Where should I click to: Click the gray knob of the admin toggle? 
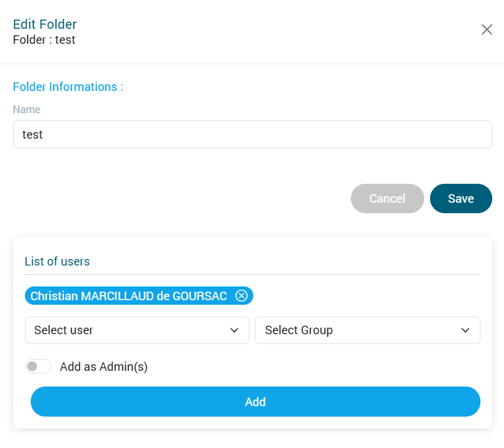pyautogui.click(x=32, y=366)
